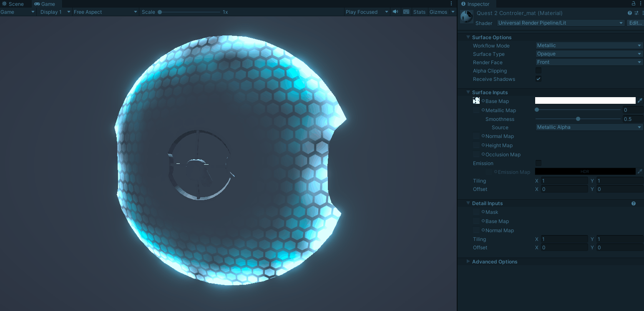Click the Base Map white color field
The image size is (644, 311).
[x=585, y=100]
